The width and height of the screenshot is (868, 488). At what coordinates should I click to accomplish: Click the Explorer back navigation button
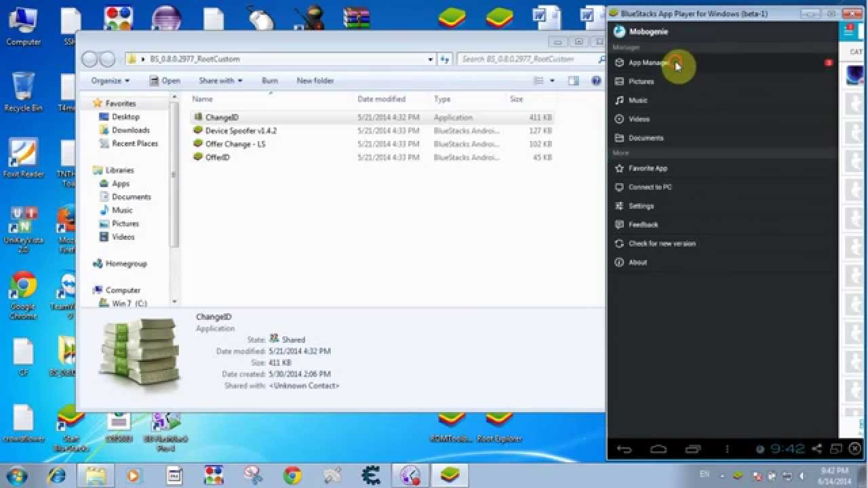(90, 59)
